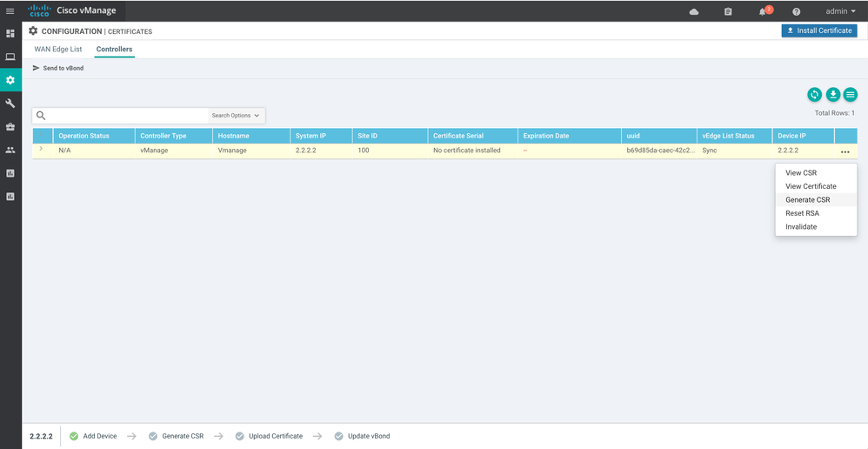Open the tasks clipboard icon

(x=728, y=11)
